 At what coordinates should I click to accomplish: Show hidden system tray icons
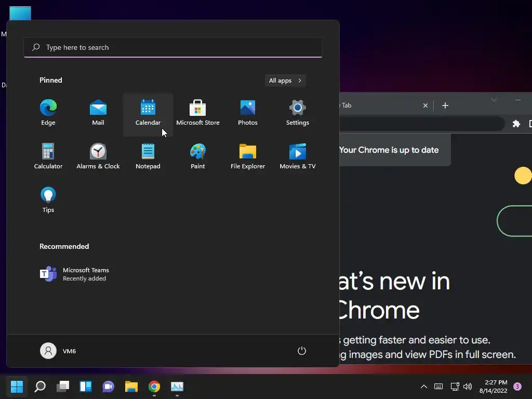424,387
